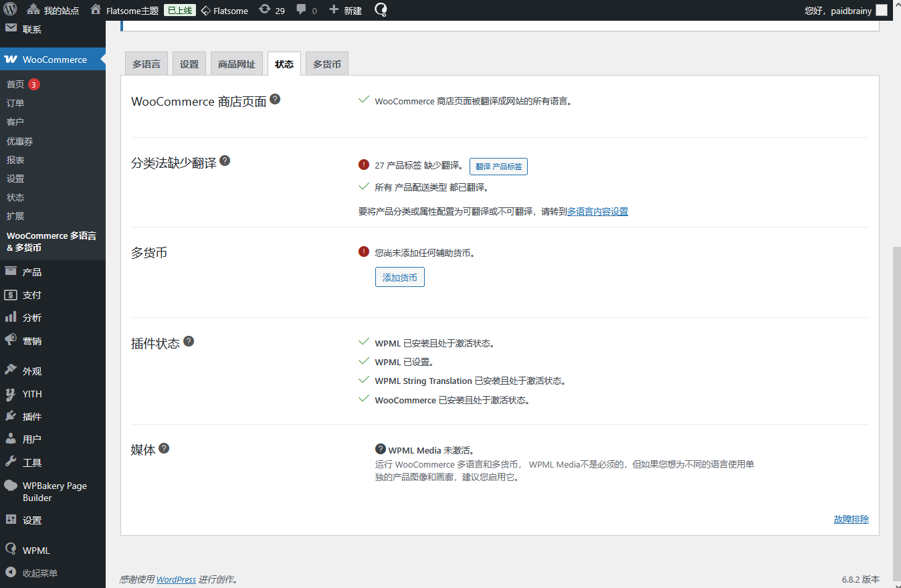This screenshot has width=901, height=588.
Task: Click help icon beside 媒体 heading
Action: click(x=164, y=448)
